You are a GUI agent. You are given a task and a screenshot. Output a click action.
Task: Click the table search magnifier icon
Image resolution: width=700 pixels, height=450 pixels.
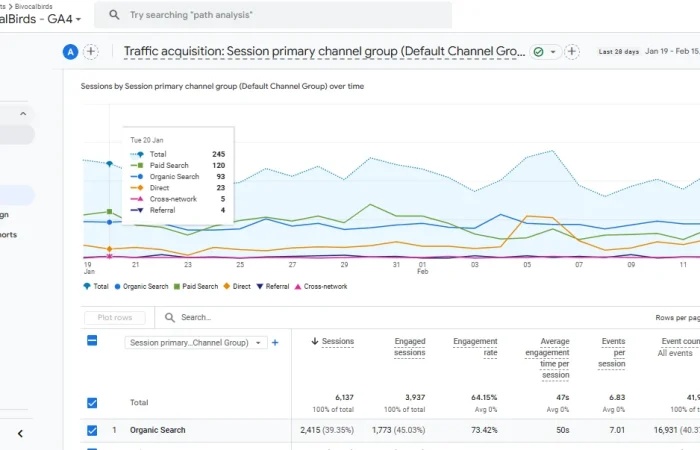click(x=169, y=318)
